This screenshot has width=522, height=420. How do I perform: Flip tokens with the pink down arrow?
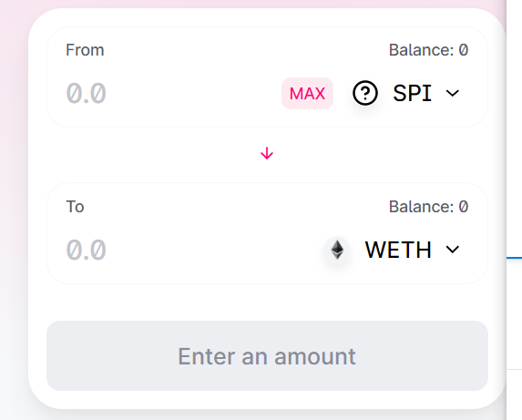(267, 154)
